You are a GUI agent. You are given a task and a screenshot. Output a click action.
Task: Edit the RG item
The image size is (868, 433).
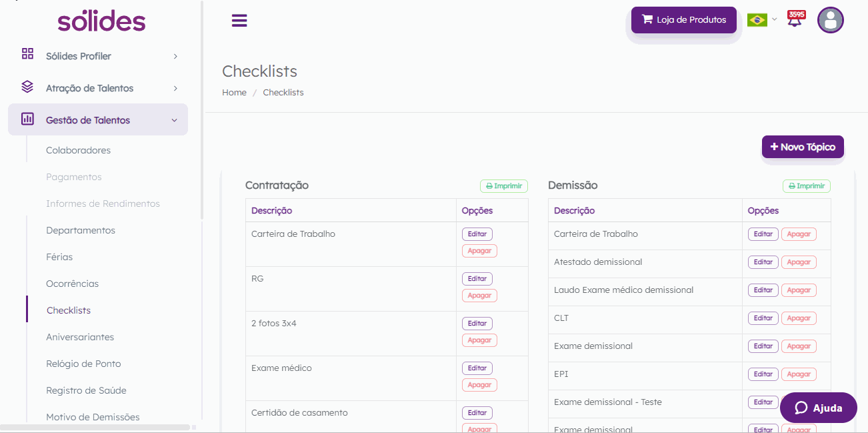point(477,279)
